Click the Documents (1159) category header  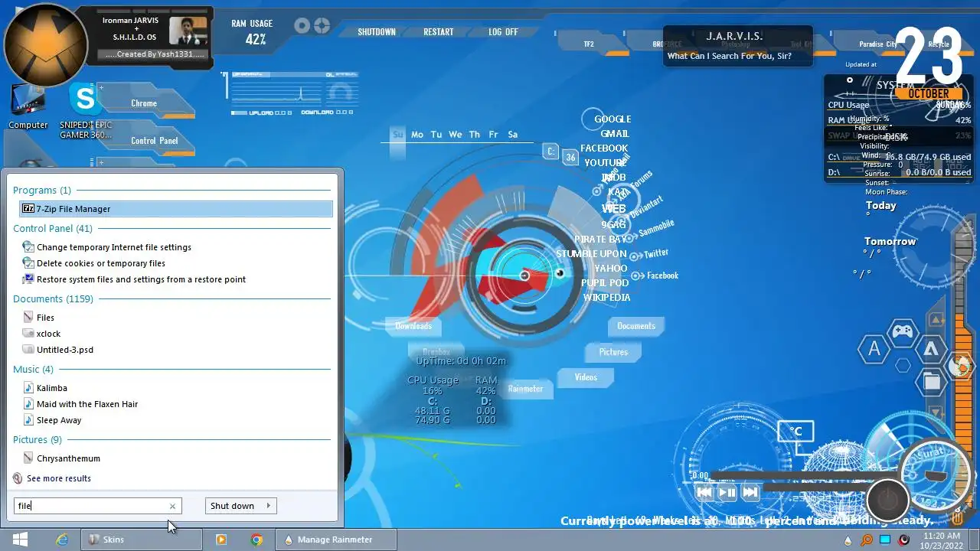pos(53,298)
